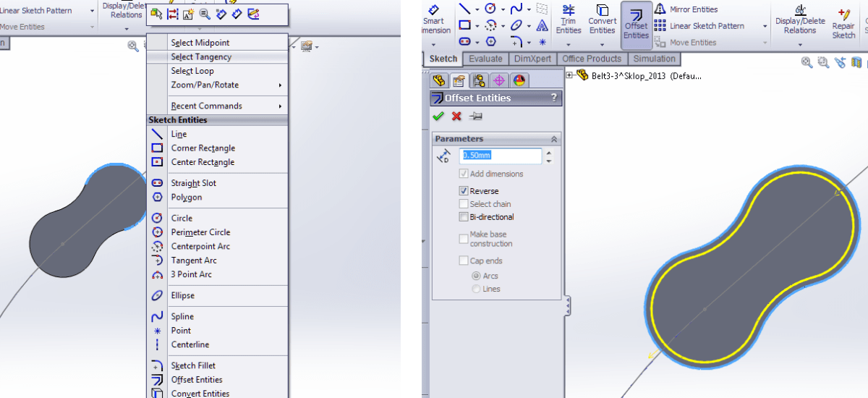
Task: Click the green checkmark to accept offset
Action: coord(438,117)
